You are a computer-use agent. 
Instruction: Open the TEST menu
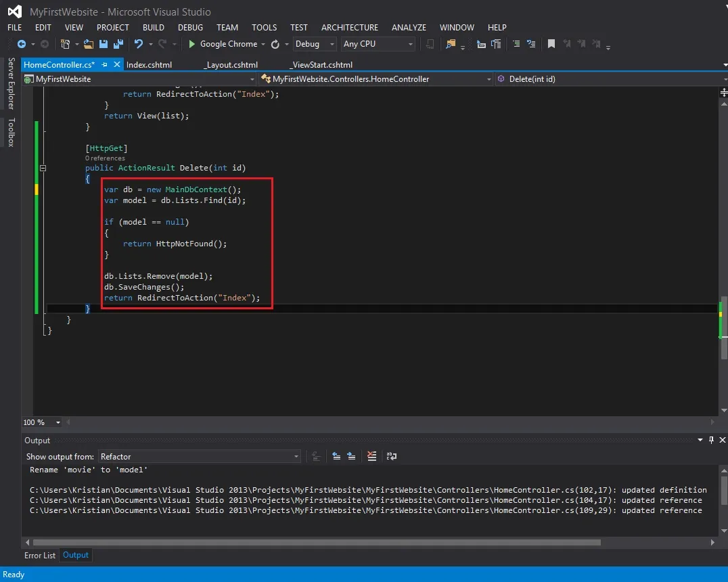coord(298,27)
